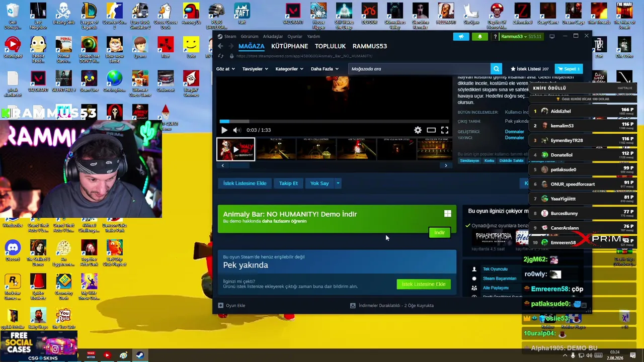
Task: Switch to the KÜTÜPHANE tab
Action: click(290, 46)
